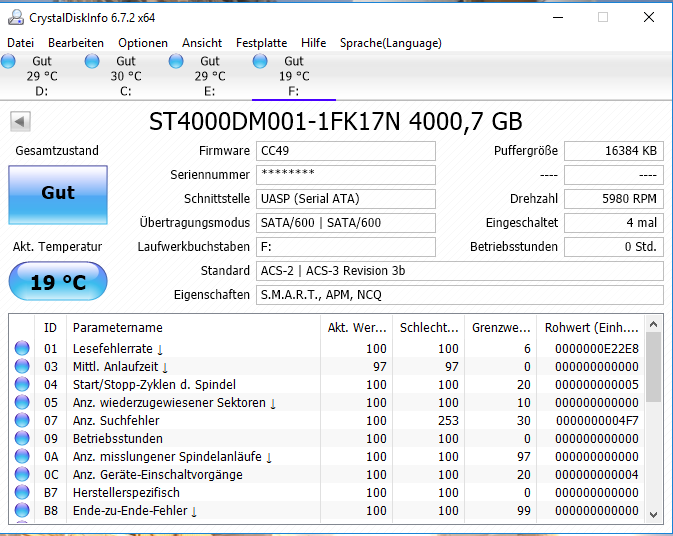Image resolution: width=673 pixels, height=536 pixels.
Task: Select the status orb for drive F:
Action: click(260, 61)
